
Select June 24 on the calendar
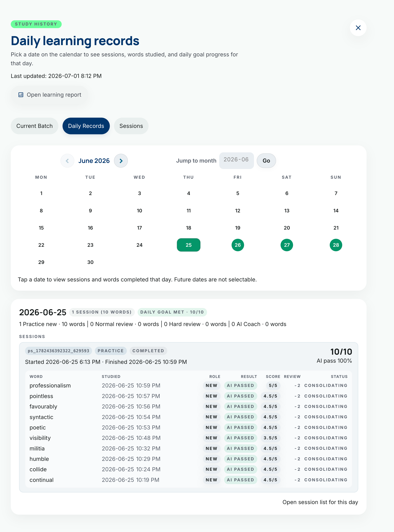[139, 245]
